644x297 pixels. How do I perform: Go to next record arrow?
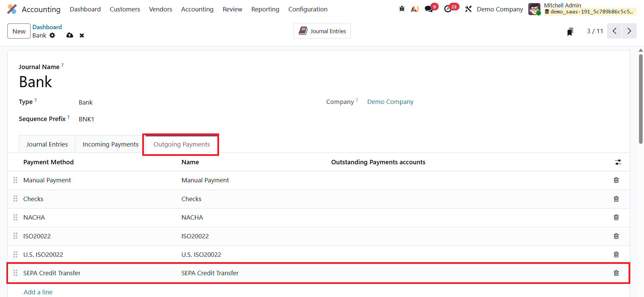tap(629, 31)
